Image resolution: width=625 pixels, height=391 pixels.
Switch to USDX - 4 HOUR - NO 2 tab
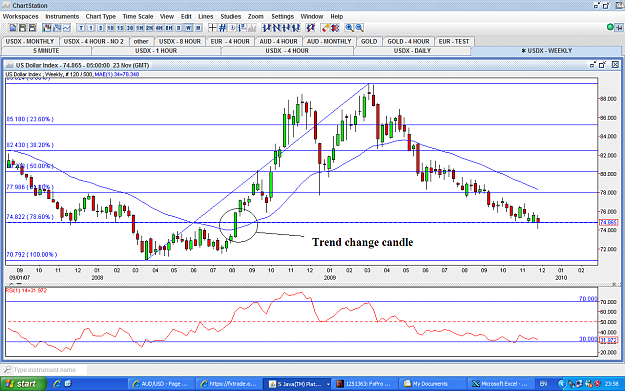[x=94, y=41]
